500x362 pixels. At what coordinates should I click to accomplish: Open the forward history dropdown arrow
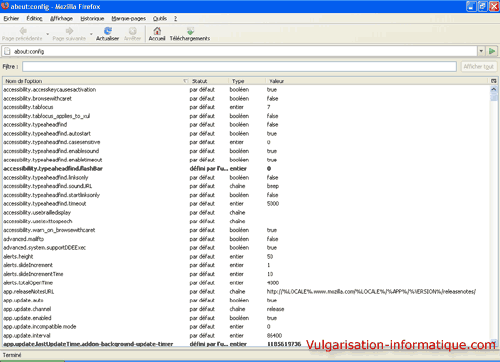[x=91, y=34]
